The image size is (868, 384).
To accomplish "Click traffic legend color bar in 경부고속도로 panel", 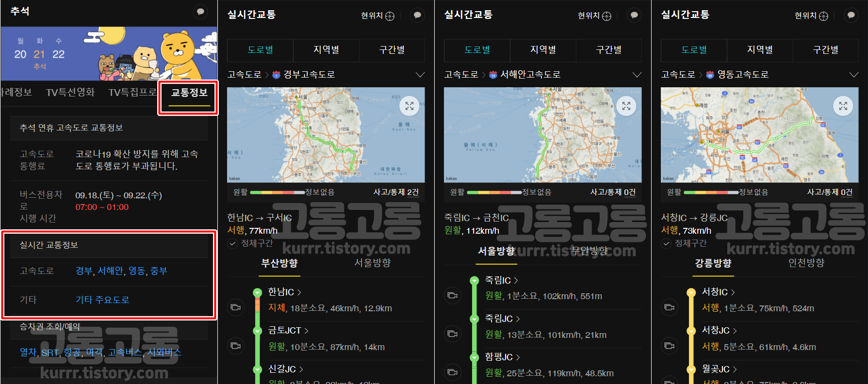I will tap(277, 192).
